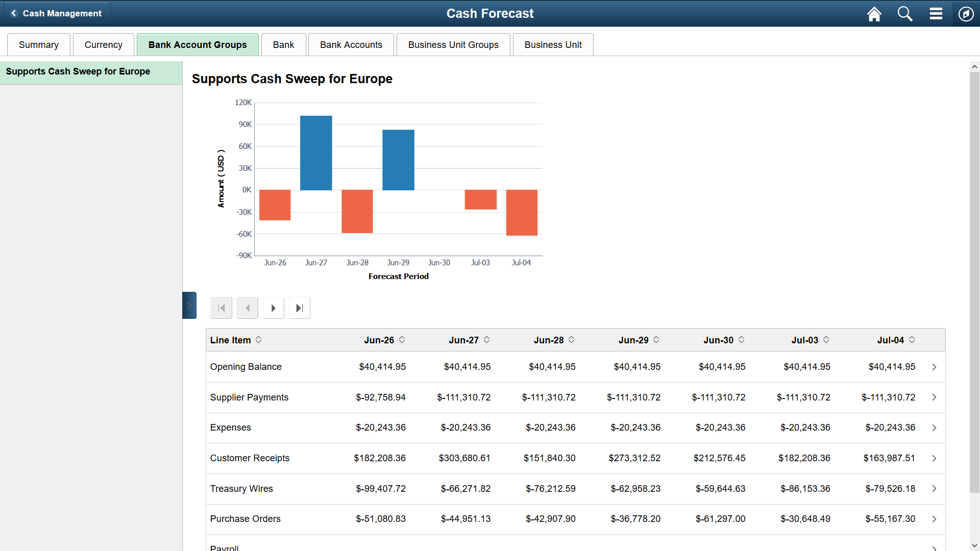Collapse the left side panel
Image resolution: width=980 pixels, height=551 pixels.
[189, 305]
